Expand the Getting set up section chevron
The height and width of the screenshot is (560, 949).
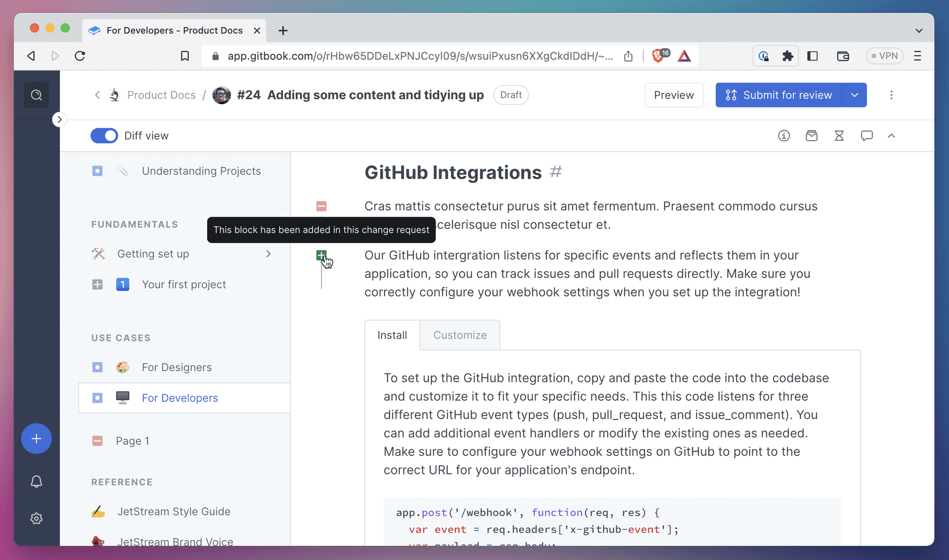[x=268, y=254]
